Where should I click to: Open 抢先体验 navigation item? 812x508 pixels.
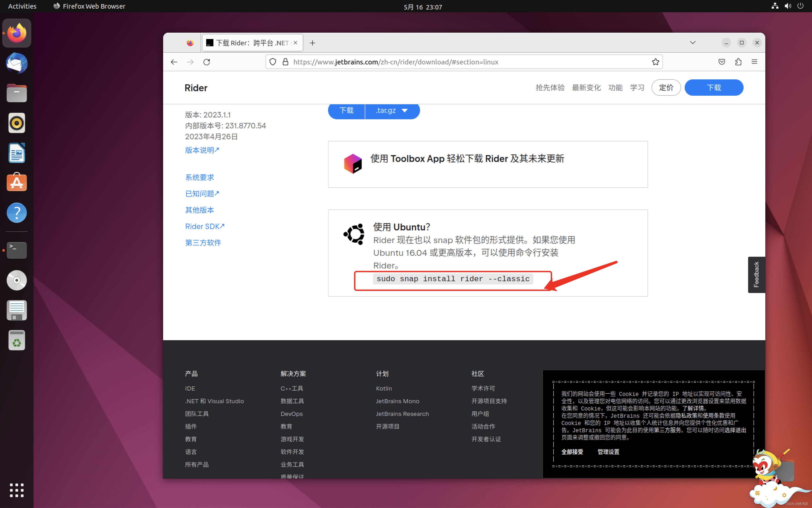pos(550,88)
